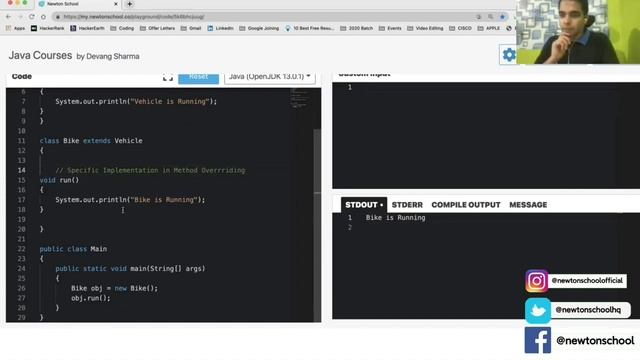The height and width of the screenshot is (360, 640).
Task: Click 'Java Courses' heading
Action: click(x=40, y=55)
